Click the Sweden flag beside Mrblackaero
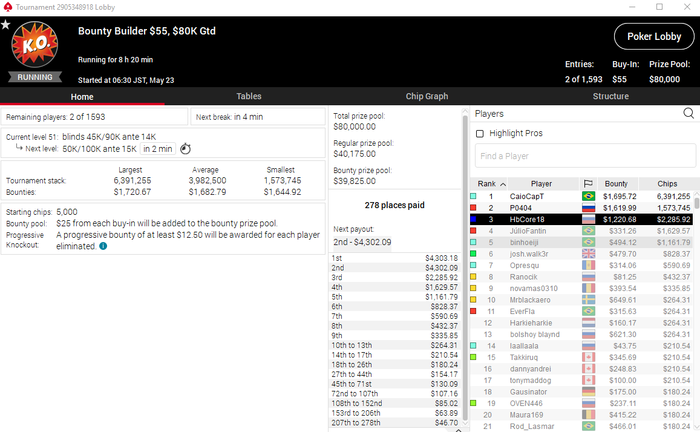The width and height of the screenshot is (700, 432). click(588, 300)
